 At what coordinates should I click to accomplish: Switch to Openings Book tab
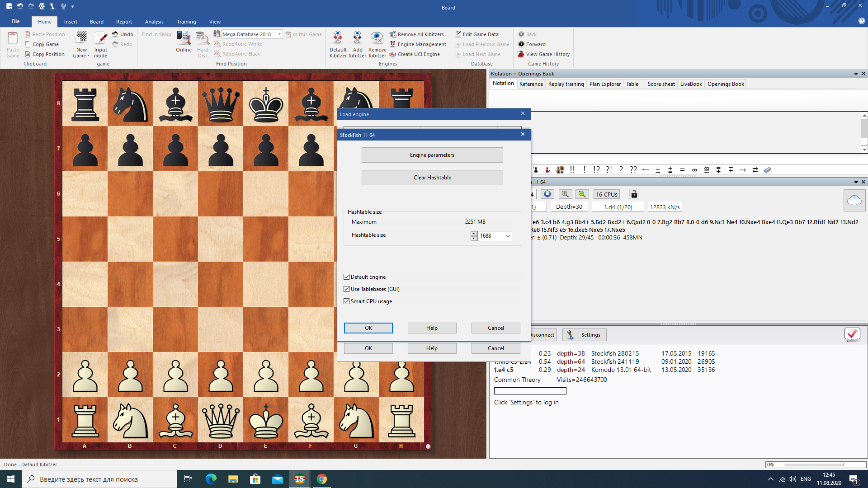click(x=725, y=84)
